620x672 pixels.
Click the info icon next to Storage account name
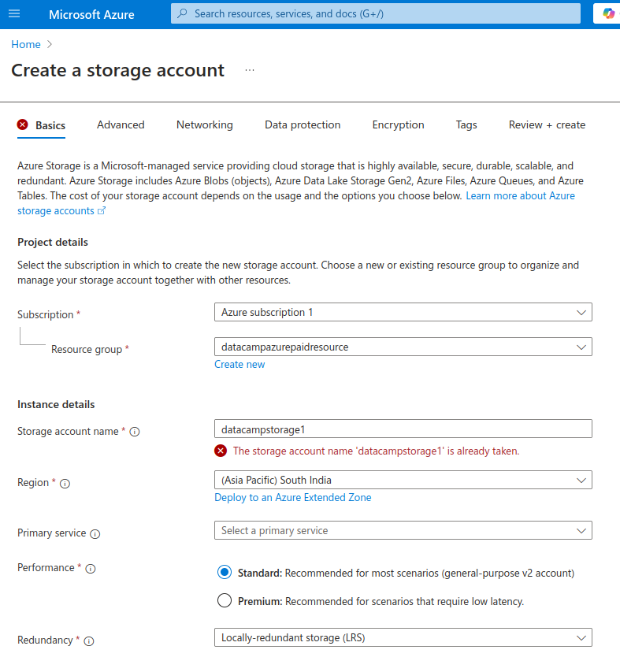[x=135, y=432]
